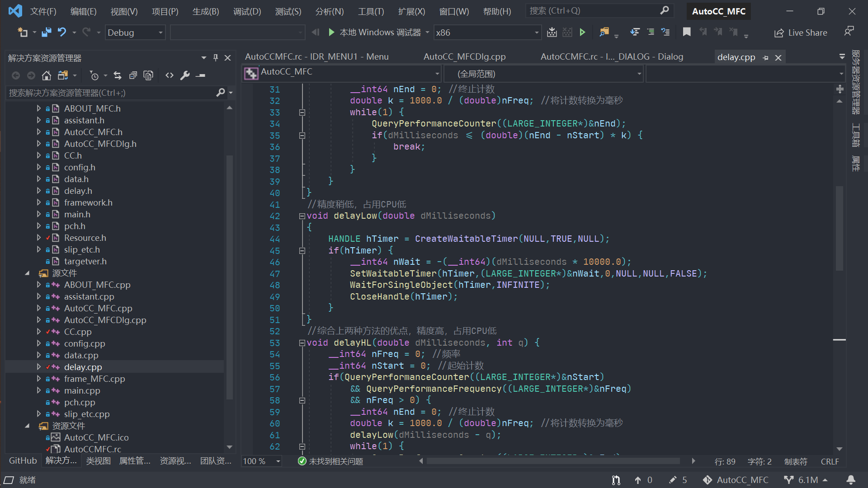Screen dimensions: 868x488
Task: Click Show All Files icon in explorer toolbar
Action: point(148,75)
